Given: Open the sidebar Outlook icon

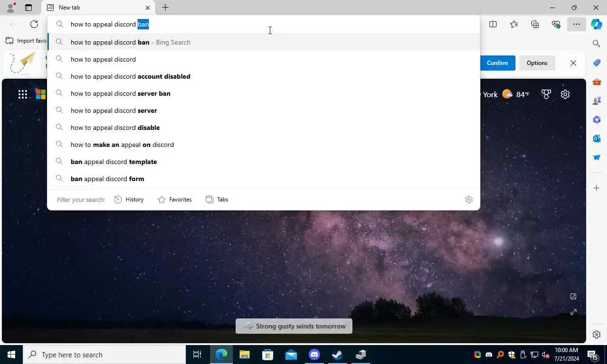Looking at the screenshot, I should coord(597,138).
